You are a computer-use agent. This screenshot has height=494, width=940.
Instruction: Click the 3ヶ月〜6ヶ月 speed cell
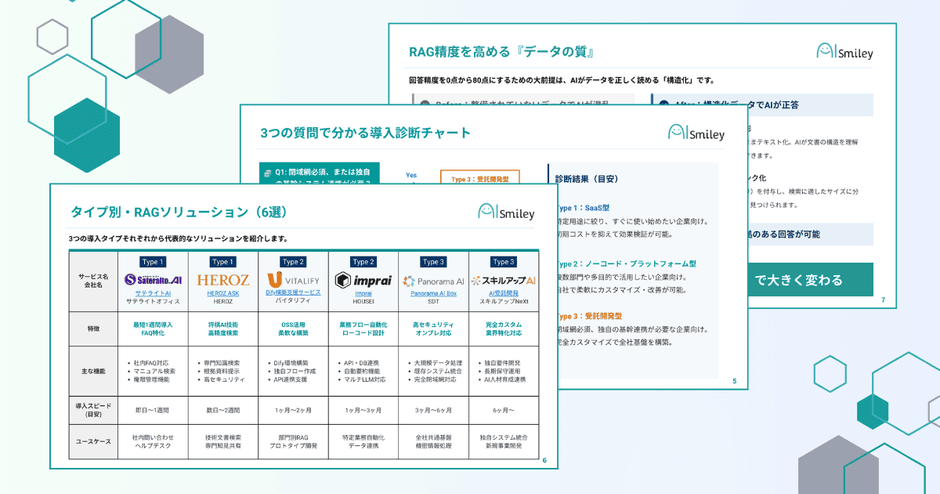pos(433,411)
